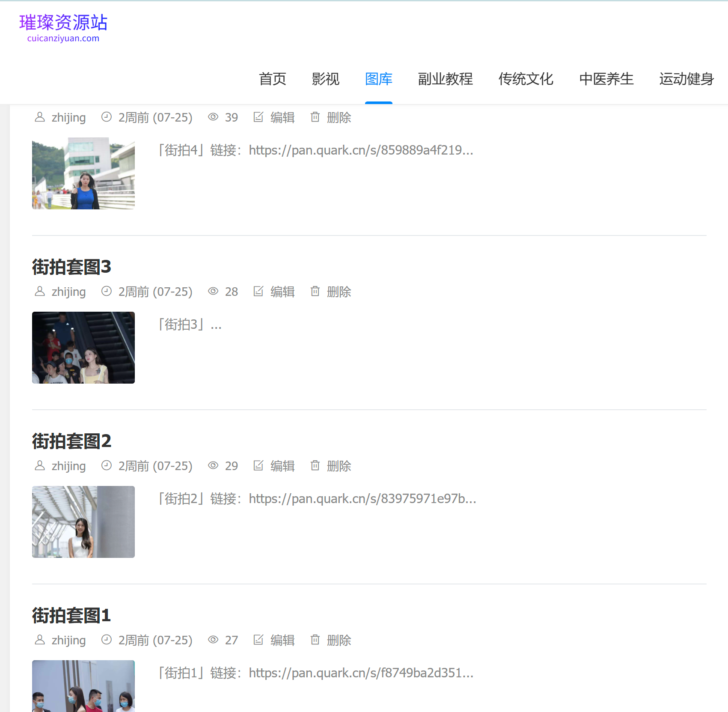Viewport: 728px width, 712px height.
Task: Switch to the 影视 menu item
Action: (x=325, y=79)
